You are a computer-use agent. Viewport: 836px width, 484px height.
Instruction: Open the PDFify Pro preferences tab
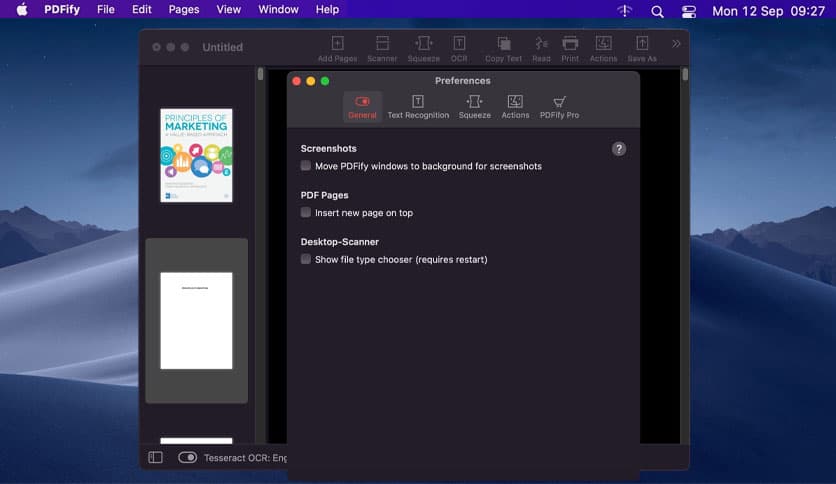[x=559, y=107]
